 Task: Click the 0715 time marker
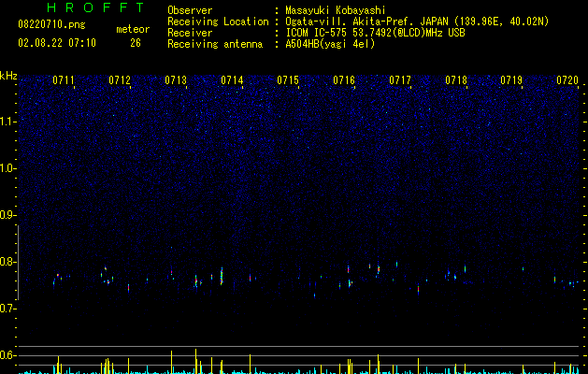[288, 80]
